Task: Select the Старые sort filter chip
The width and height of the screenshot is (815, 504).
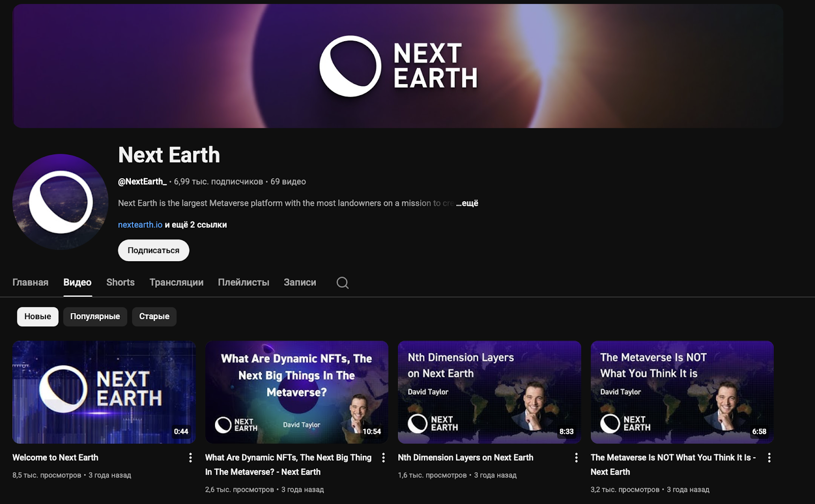Action: pos(154,317)
